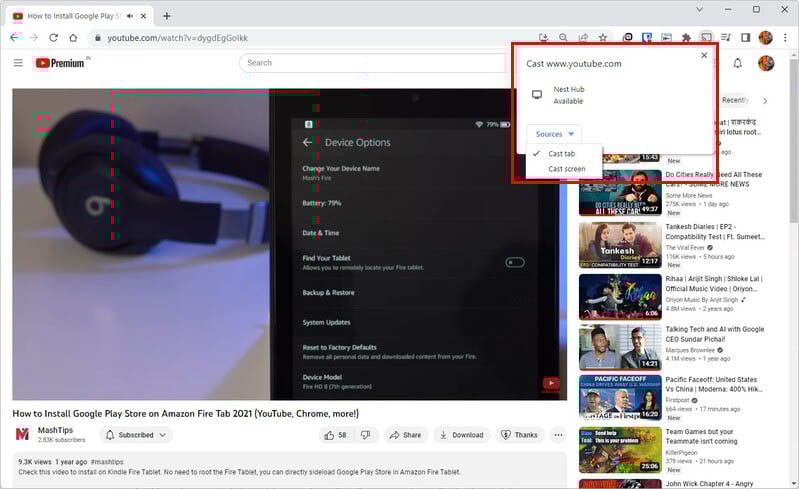Open the notifications bell in YouTube header

click(737, 63)
